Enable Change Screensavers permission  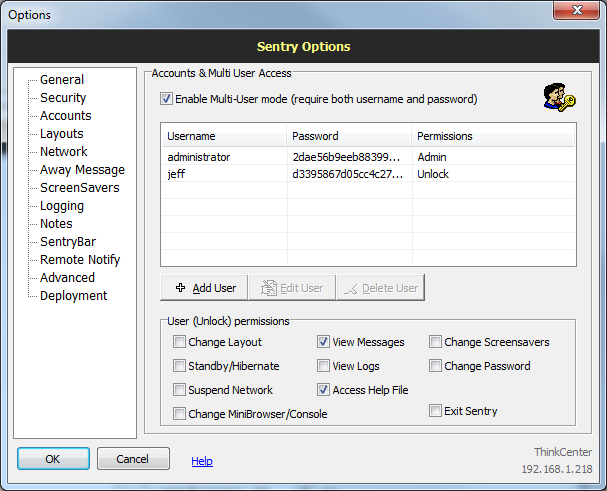pos(435,342)
